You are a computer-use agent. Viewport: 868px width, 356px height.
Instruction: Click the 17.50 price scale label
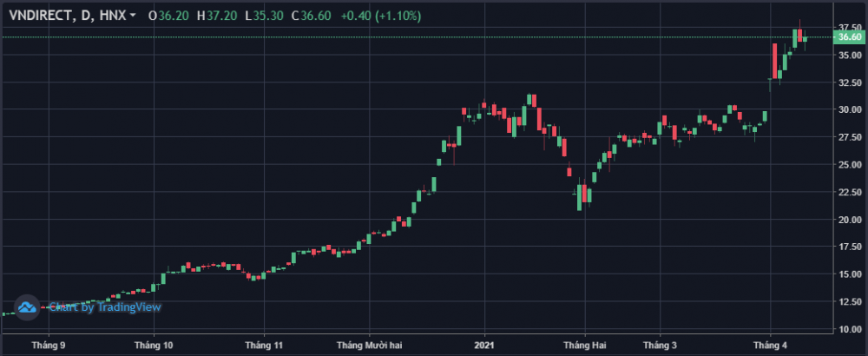pos(850,247)
